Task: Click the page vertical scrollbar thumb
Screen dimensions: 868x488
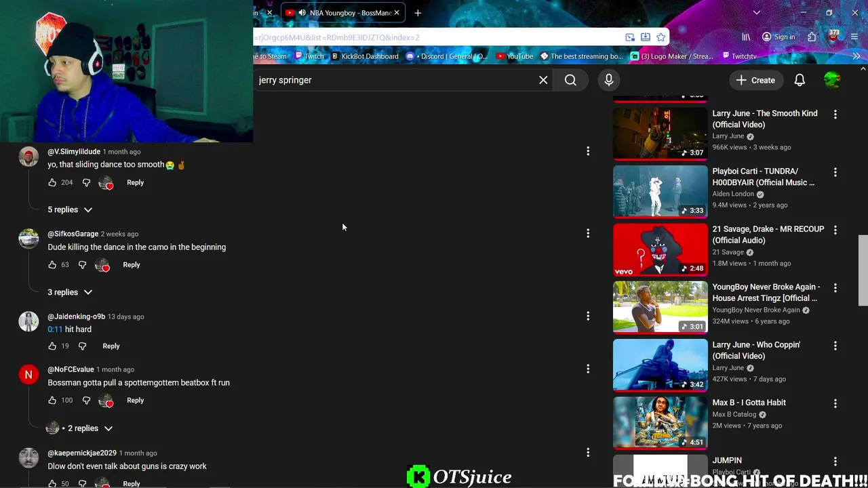Action: pyautogui.click(x=863, y=270)
